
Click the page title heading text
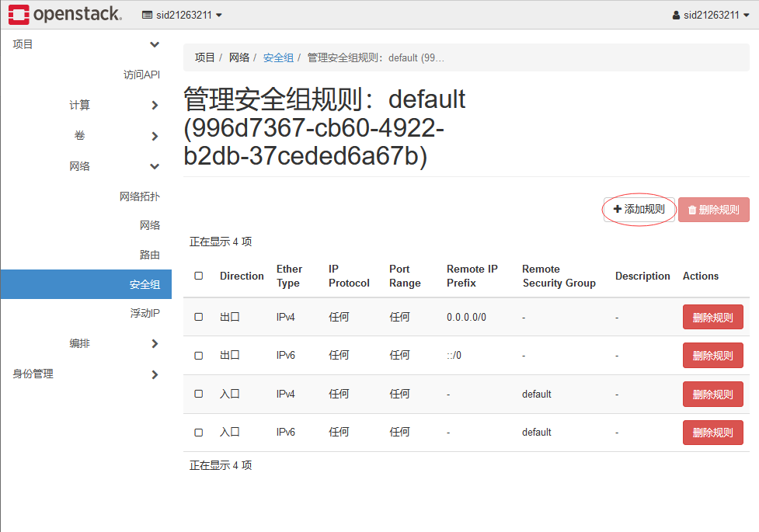(x=324, y=127)
